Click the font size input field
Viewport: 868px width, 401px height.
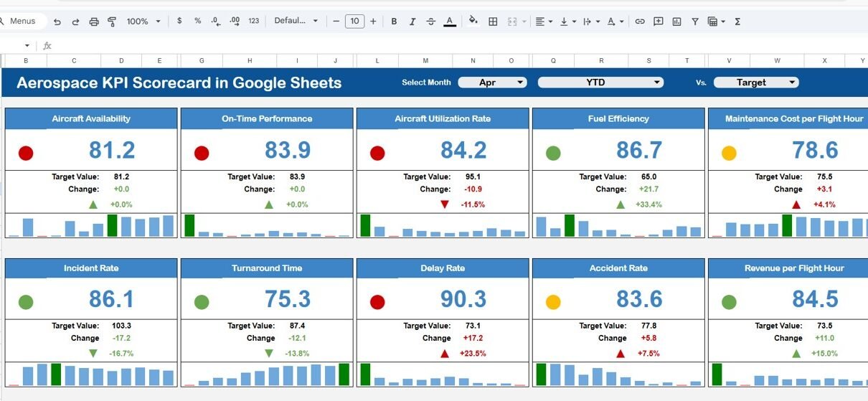pos(354,22)
